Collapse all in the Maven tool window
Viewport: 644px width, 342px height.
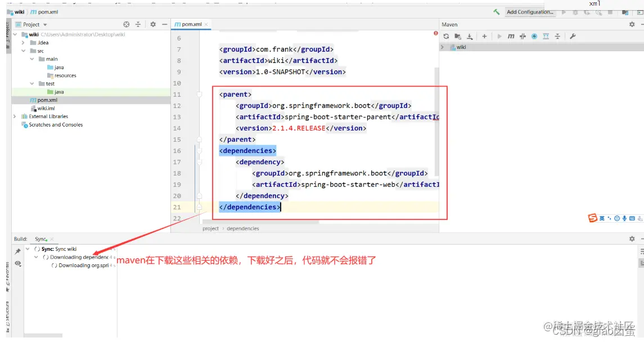coord(557,36)
